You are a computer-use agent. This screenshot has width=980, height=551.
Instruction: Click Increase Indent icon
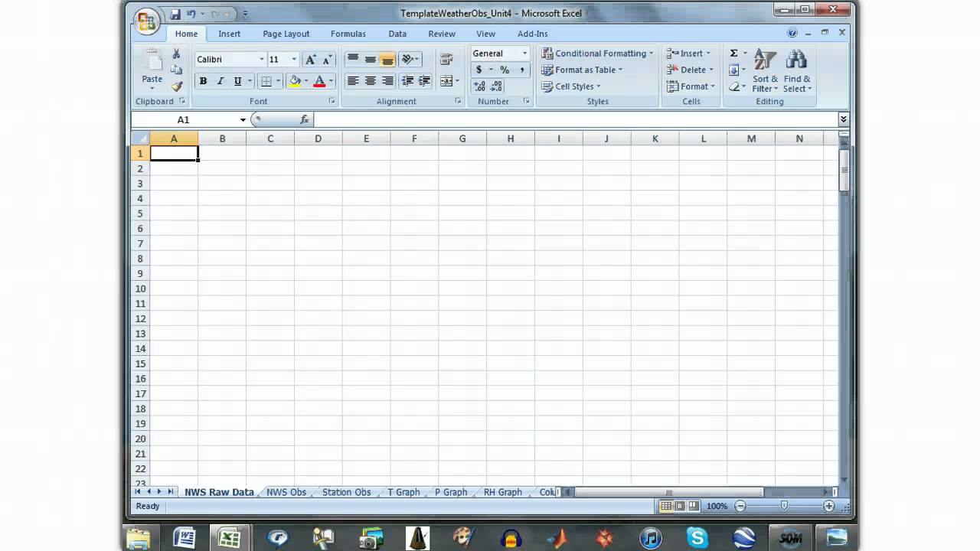click(424, 80)
